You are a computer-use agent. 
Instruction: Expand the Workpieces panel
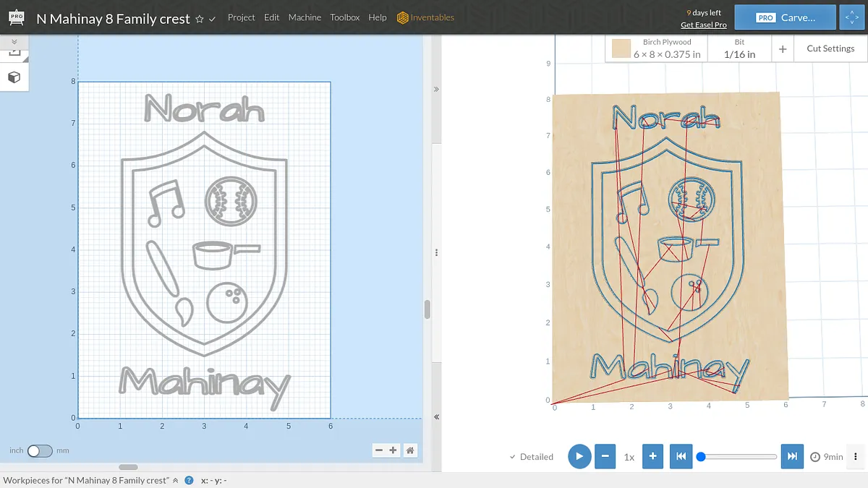tap(175, 480)
